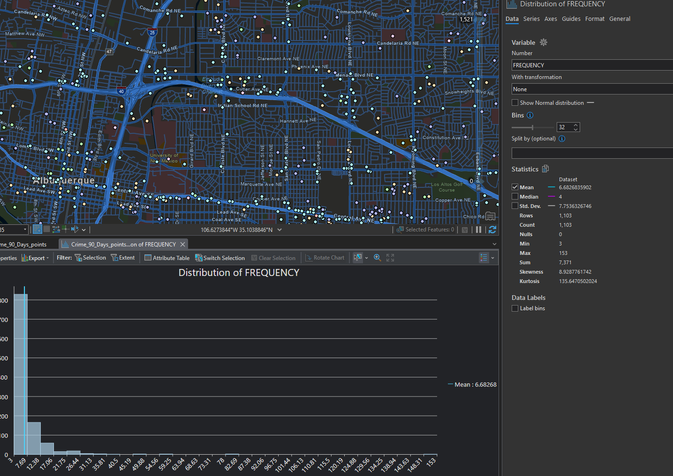The width and height of the screenshot is (673, 476).
Task: Pause map drawing in status bar
Action: pos(478,230)
